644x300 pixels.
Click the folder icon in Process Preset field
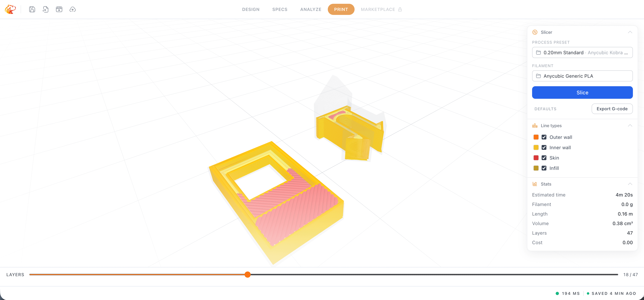pyautogui.click(x=538, y=52)
